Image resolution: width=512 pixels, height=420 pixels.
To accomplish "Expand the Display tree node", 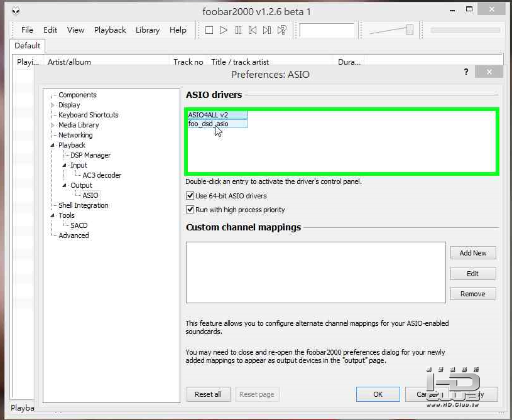I will pyautogui.click(x=53, y=105).
